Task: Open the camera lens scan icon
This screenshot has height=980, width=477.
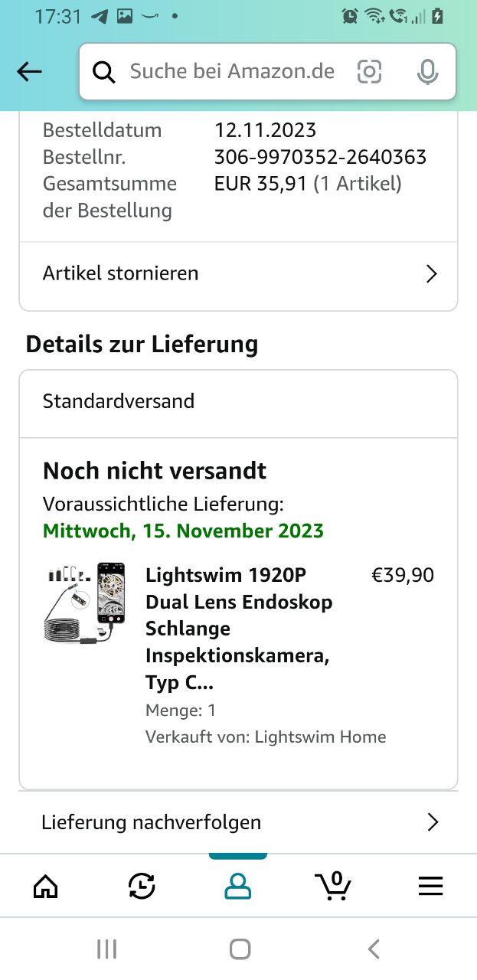Action: pos(369,72)
